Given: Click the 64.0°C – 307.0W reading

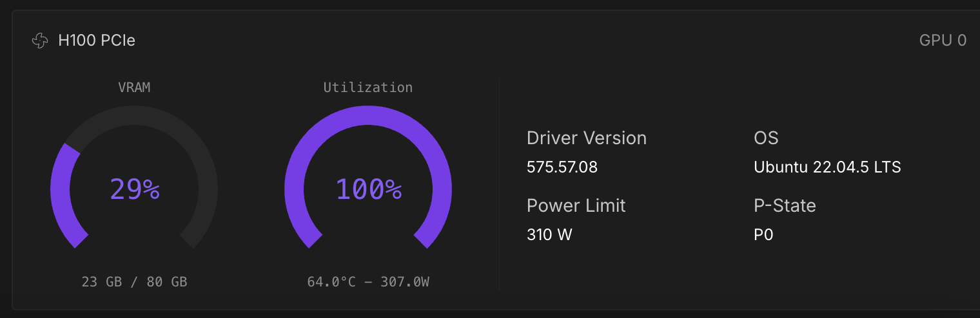Looking at the screenshot, I should coord(368,282).
